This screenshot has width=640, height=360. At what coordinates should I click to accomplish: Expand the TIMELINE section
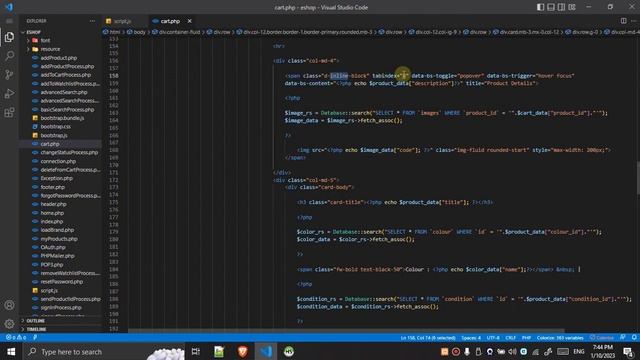[36, 329]
